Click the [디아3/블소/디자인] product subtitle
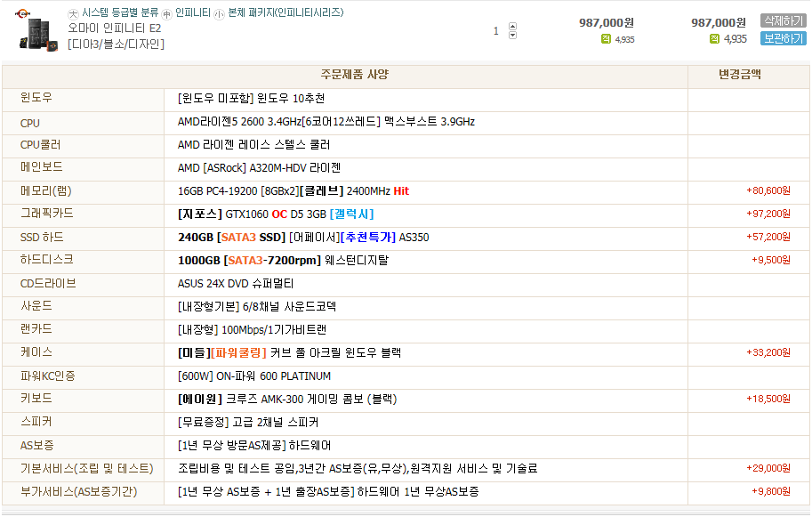The width and height of the screenshot is (812, 517). (x=116, y=44)
